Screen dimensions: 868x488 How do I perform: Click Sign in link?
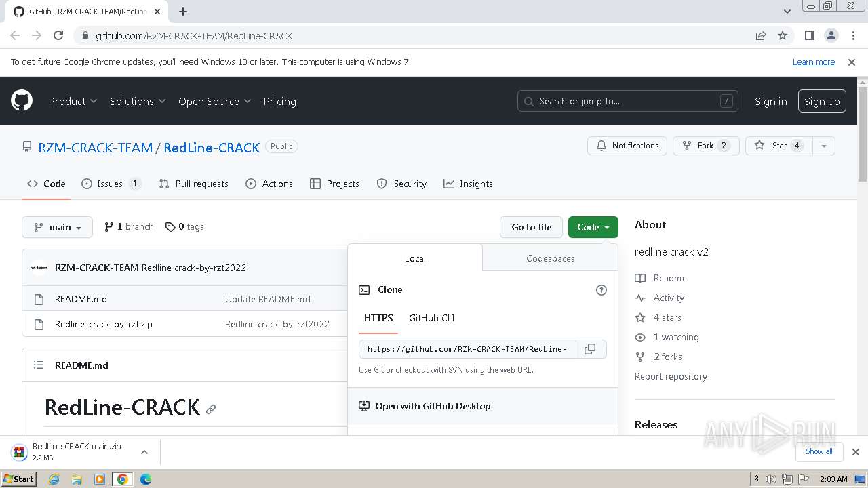tap(770, 101)
